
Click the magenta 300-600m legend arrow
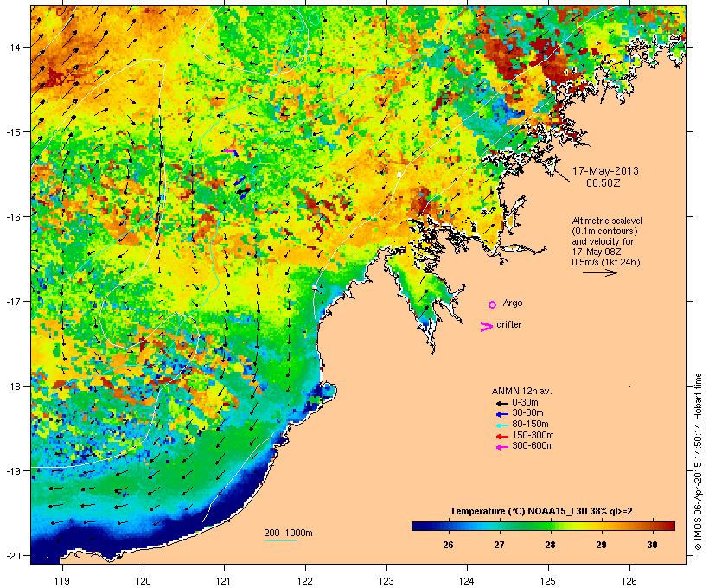click(x=501, y=447)
